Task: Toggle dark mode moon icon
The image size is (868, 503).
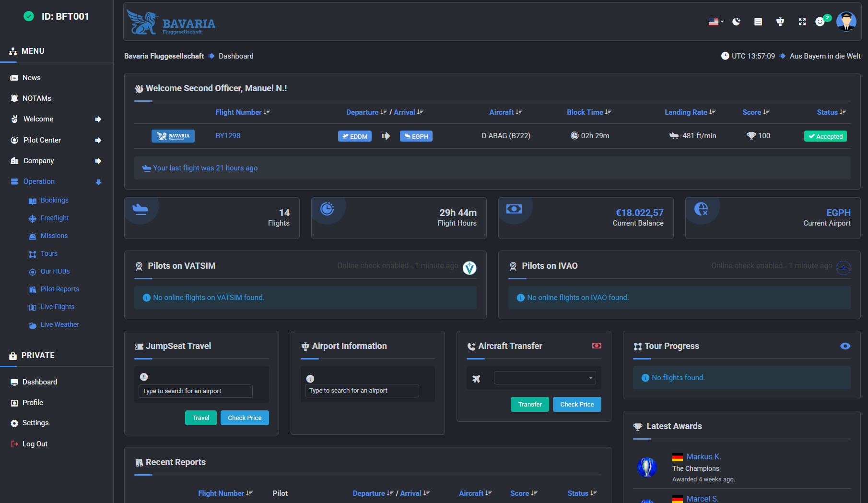Action: click(736, 22)
